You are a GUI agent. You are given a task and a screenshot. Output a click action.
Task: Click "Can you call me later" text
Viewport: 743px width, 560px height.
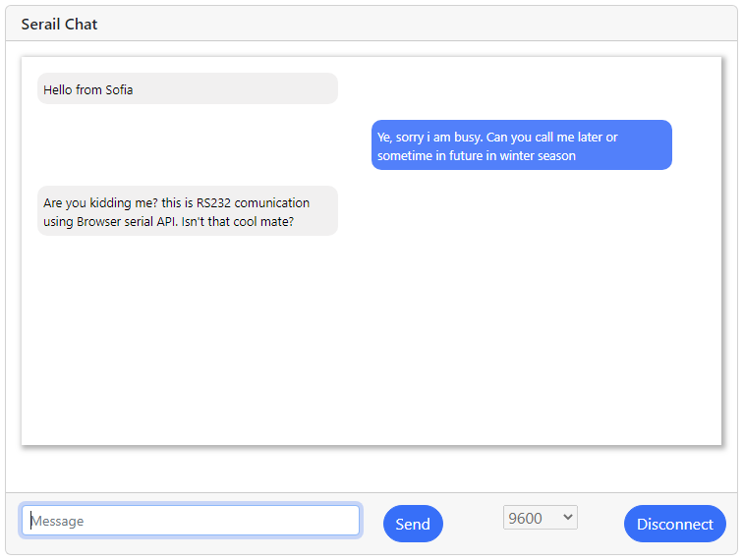(x=544, y=138)
